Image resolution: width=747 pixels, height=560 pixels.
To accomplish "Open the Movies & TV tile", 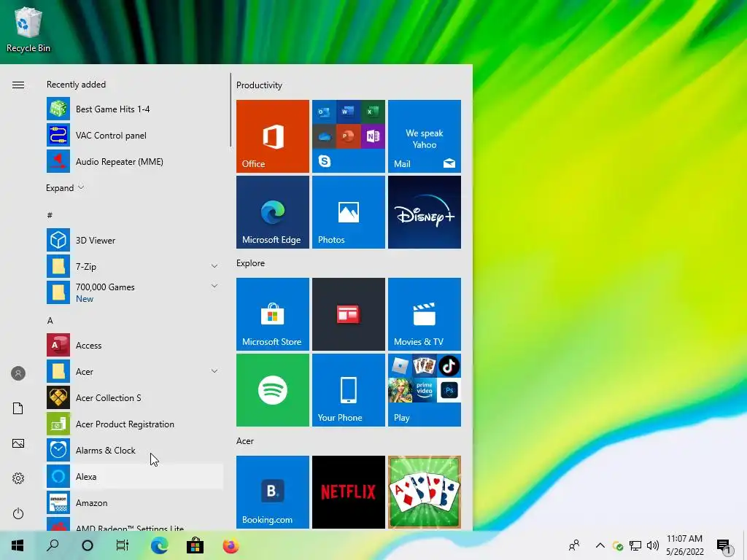I will [x=424, y=314].
